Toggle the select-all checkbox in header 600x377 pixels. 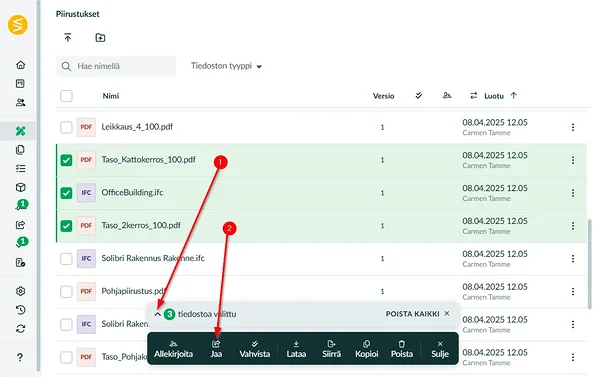coord(66,96)
